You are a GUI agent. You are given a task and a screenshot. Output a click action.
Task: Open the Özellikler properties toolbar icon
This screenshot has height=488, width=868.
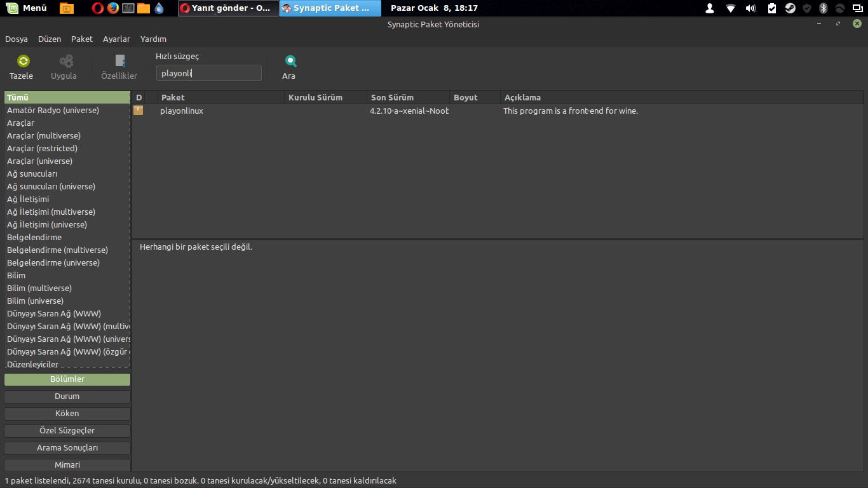pyautogui.click(x=119, y=61)
